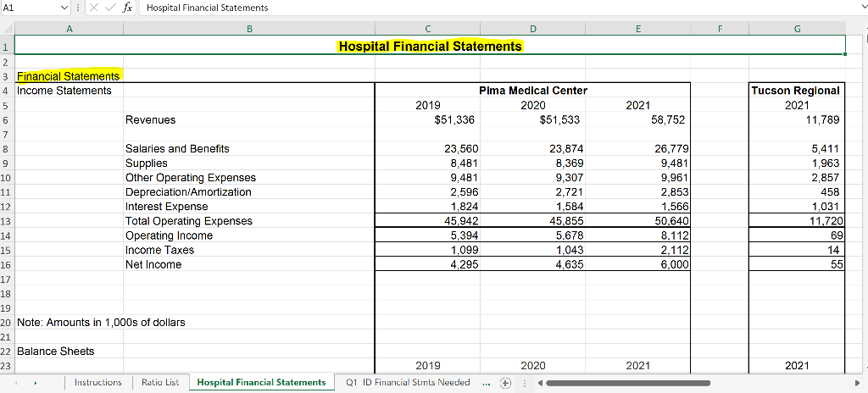The width and height of the screenshot is (868, 393).
Task: Select column B header
Action: [x=249, y=29]
